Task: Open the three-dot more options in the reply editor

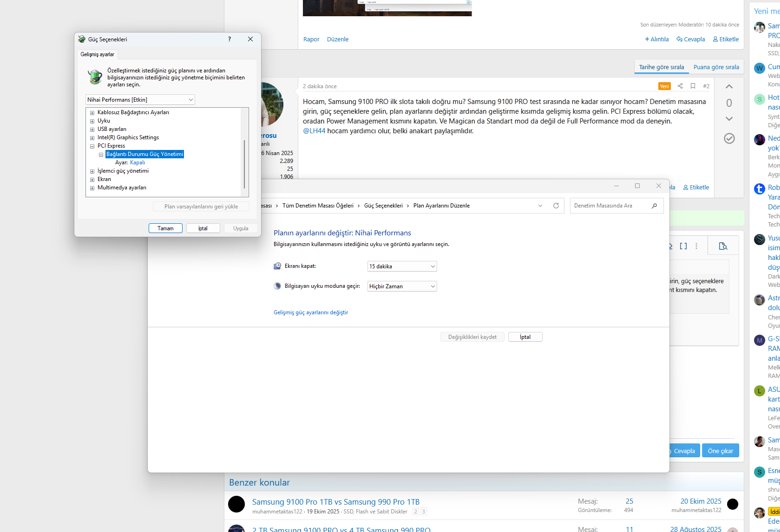Action: (696, 246)
